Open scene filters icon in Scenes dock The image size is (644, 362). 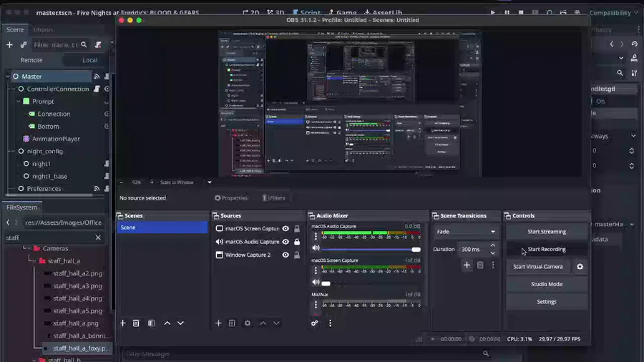coord(152,323)
